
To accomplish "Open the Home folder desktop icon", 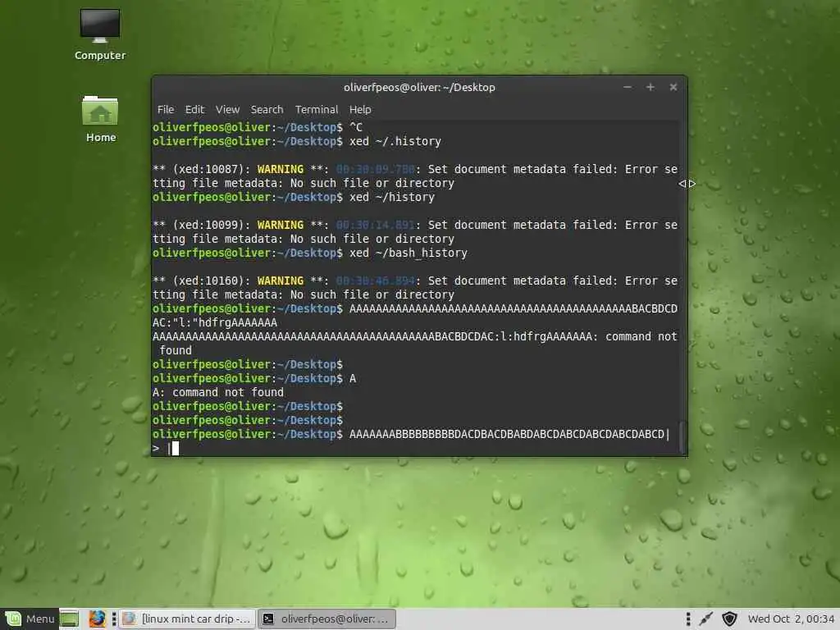I will click(x=100, y=119).
